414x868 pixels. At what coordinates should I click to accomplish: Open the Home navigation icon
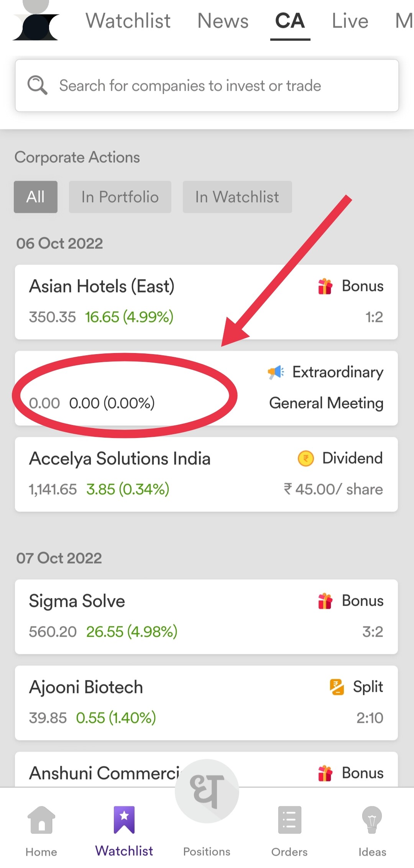[x=41, y=820]
